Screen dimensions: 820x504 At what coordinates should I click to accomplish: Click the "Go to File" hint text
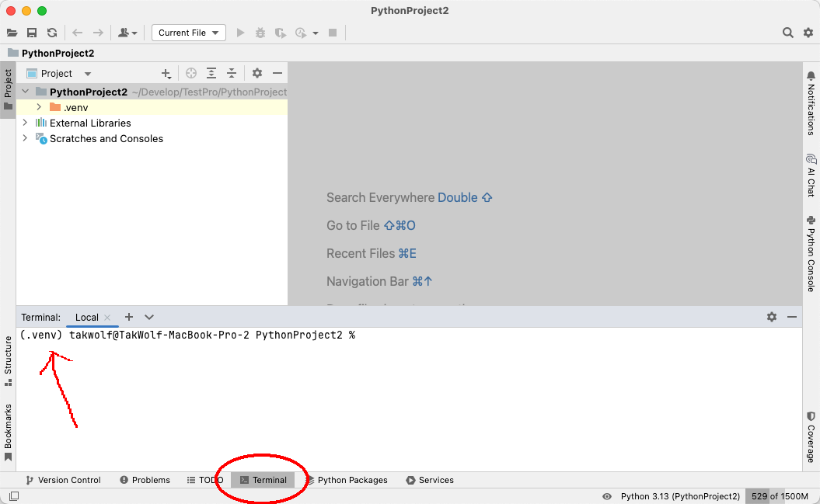353,226
